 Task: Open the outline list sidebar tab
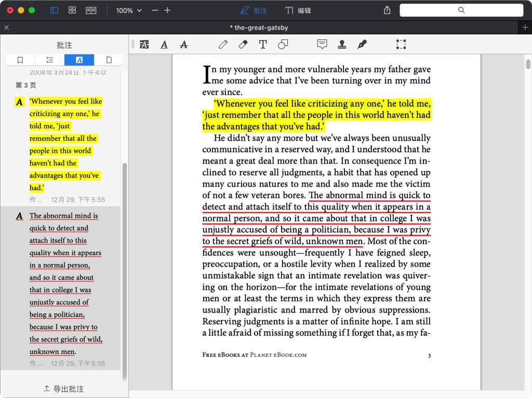tap(49, 60)
